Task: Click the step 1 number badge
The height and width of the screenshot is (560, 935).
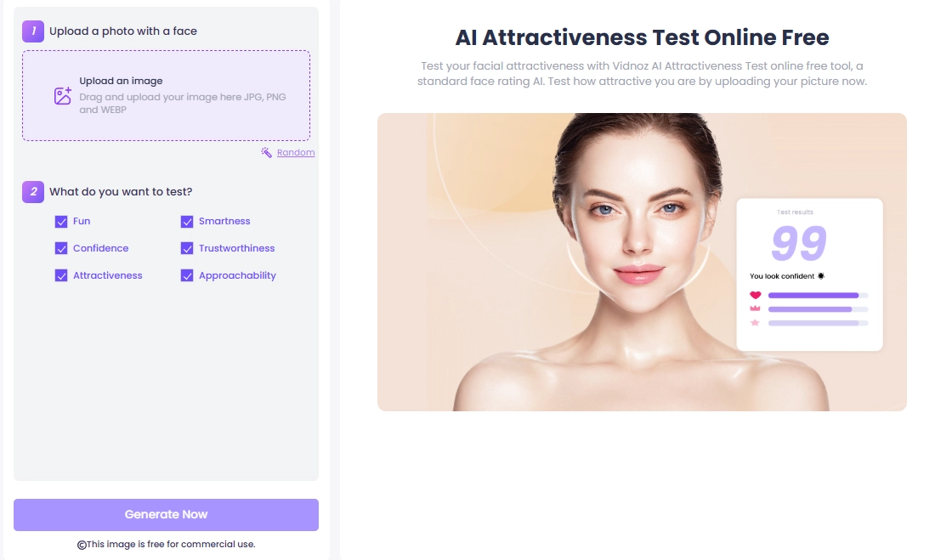Action: pos(33,31)
